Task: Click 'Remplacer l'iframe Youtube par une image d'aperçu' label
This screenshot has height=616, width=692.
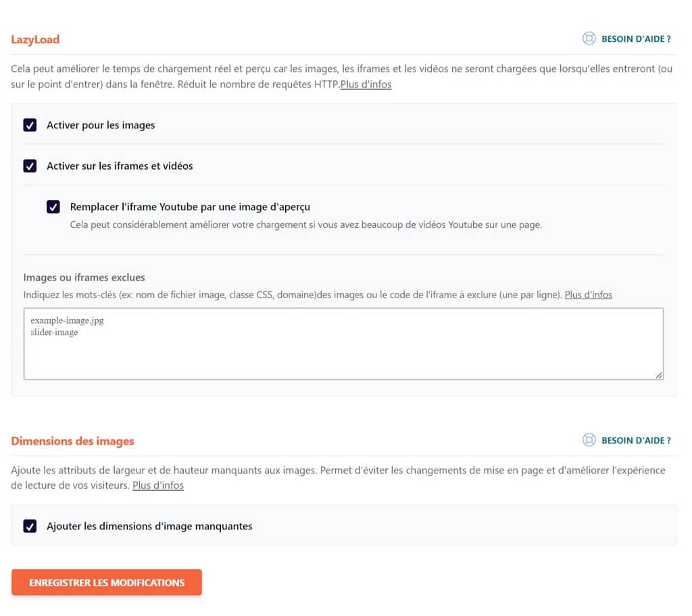Action: click(x=190, y=207)
